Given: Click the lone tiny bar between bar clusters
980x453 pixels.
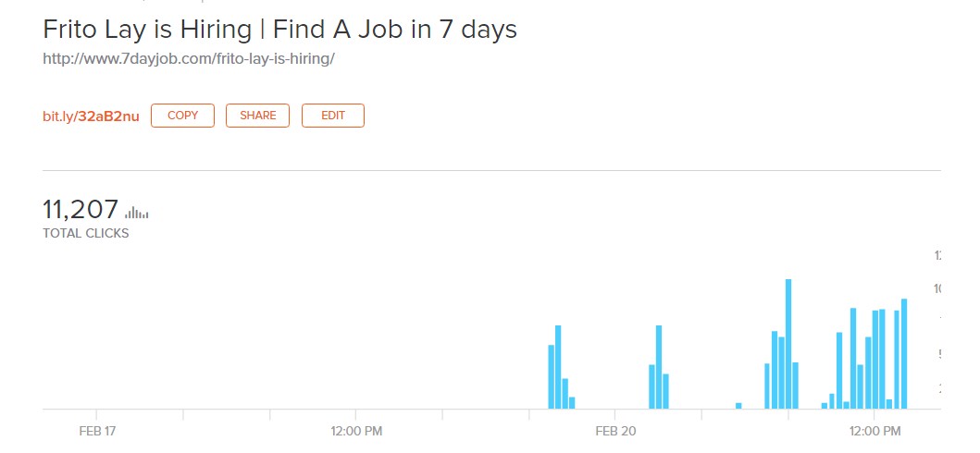Looking at the screenshot, I should 738,405.
